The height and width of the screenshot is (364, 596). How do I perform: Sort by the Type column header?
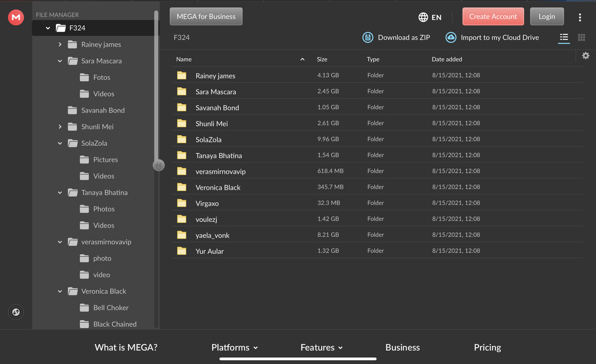[373, 59]
